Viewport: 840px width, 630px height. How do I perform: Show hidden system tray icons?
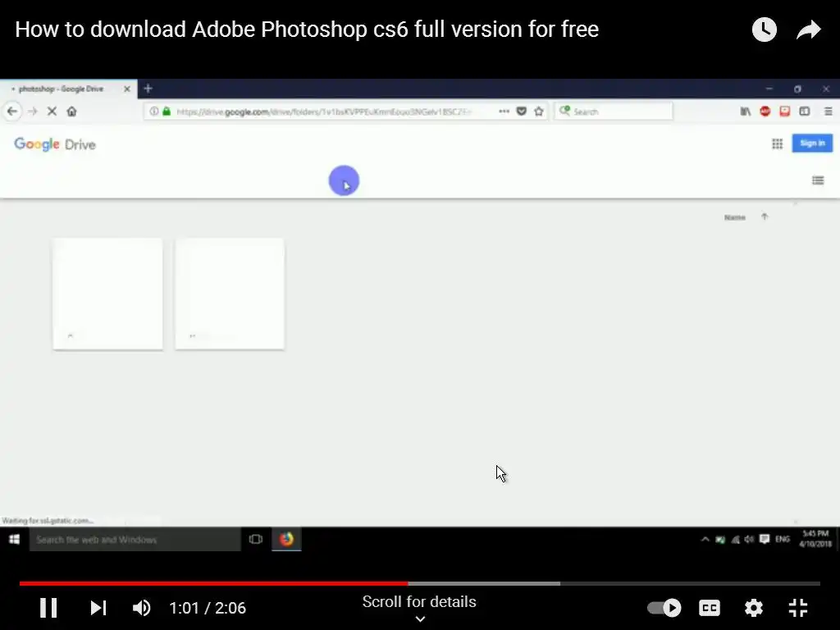coord(705,540)
